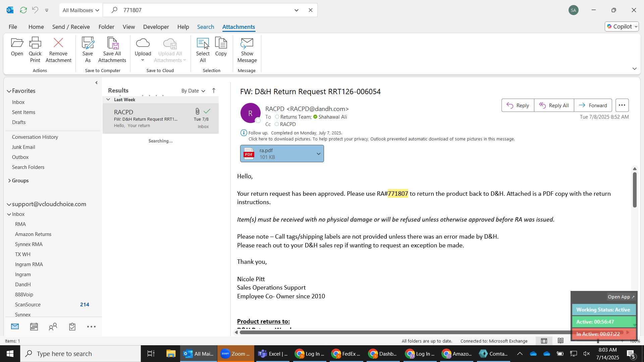Reverse sort order arrow in Results

tap(214, 90)
